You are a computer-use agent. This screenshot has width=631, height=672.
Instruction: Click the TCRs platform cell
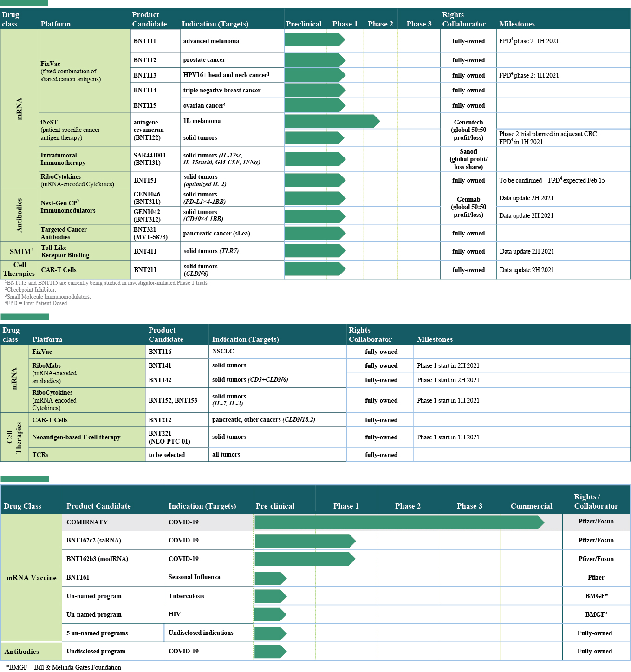coord(40,455)
